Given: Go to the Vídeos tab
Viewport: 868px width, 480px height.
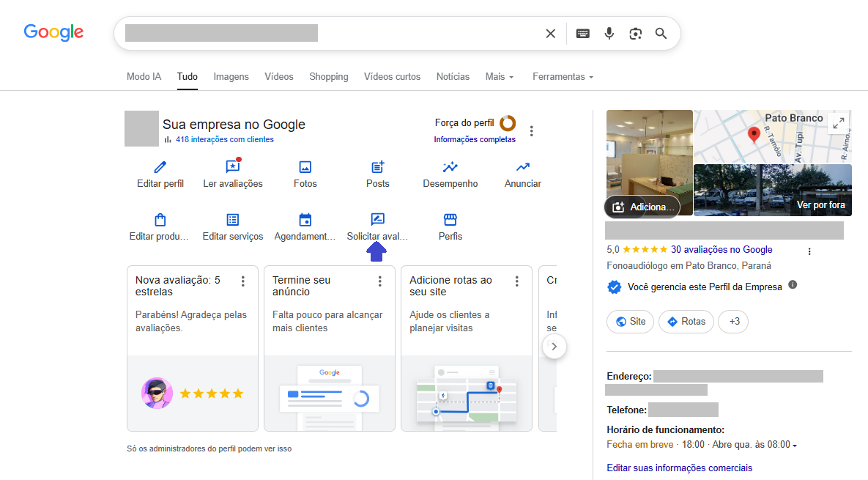Looking at the screenshot, I should pyautogui.click(x=279, y=76).
